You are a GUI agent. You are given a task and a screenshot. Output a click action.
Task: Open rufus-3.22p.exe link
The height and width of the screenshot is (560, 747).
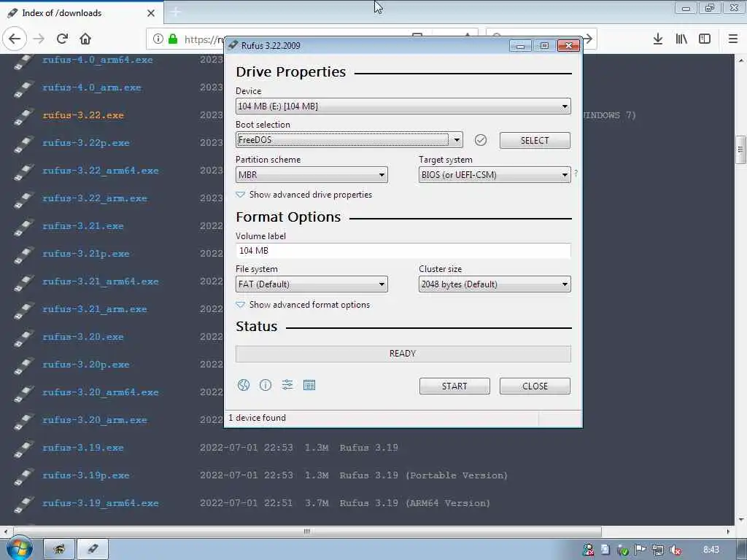(x=86, y=143)
